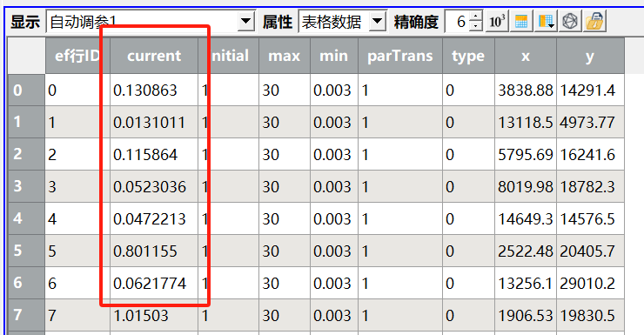This screenshot has height=335, width=644.
Task: Select the max column header
Action: [x=285, y=56]
